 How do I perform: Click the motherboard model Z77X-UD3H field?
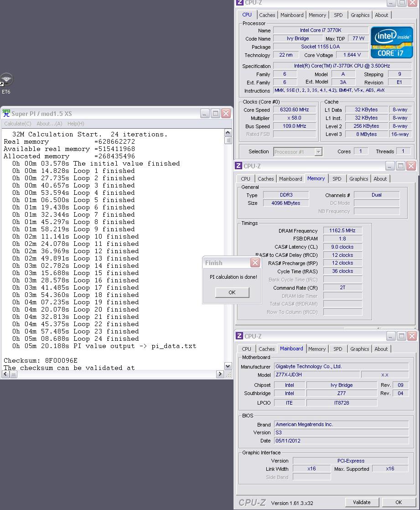pos(317,375)
